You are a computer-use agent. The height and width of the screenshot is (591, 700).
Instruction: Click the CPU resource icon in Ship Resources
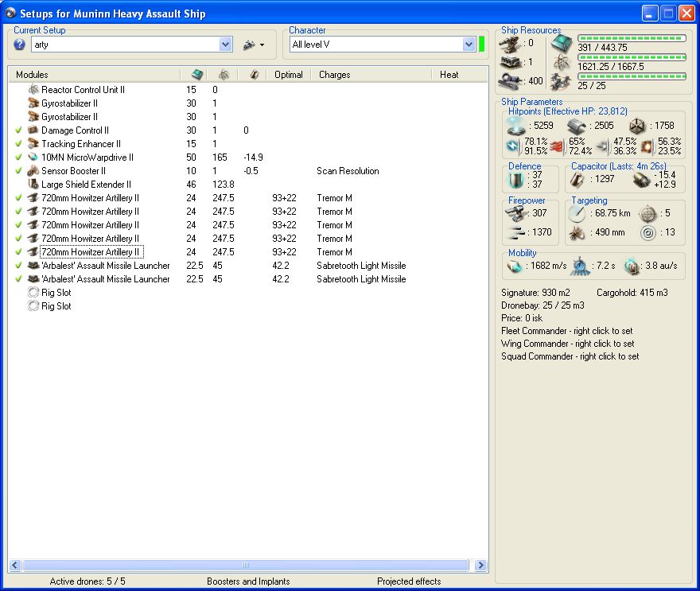tap(561, 44)
